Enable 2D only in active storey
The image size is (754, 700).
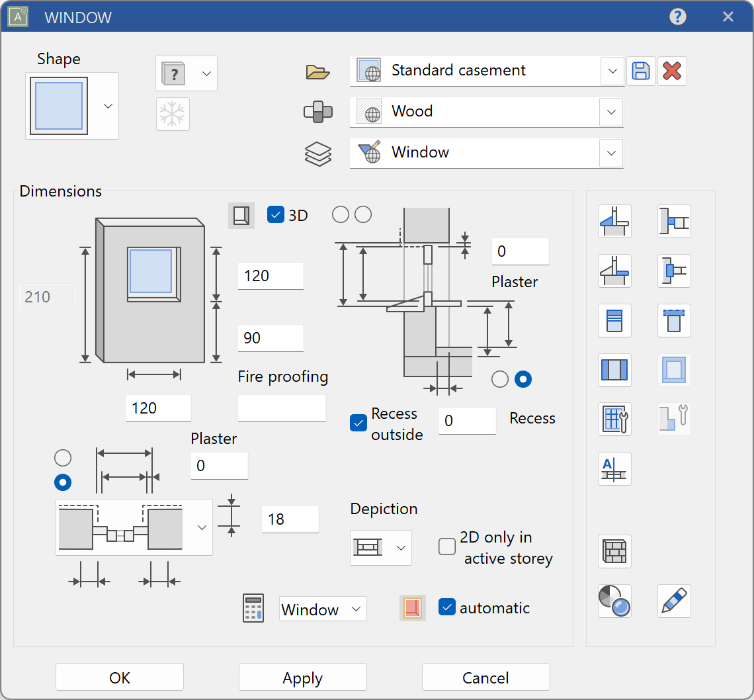pyautogui.click(x=446, y=547)
